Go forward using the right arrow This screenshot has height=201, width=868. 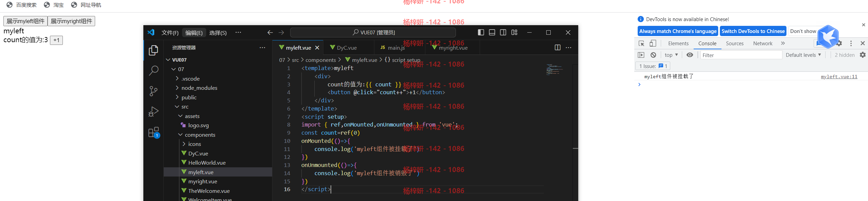(281, 32)
